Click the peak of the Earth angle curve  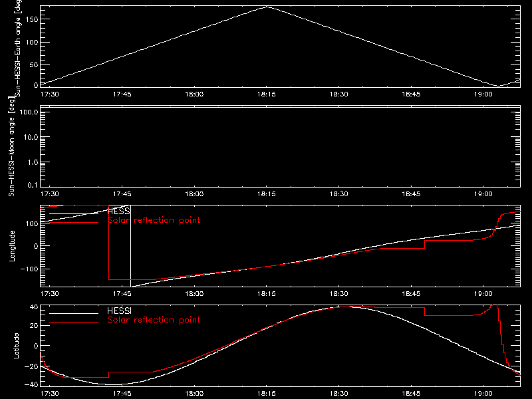point(267,7)
